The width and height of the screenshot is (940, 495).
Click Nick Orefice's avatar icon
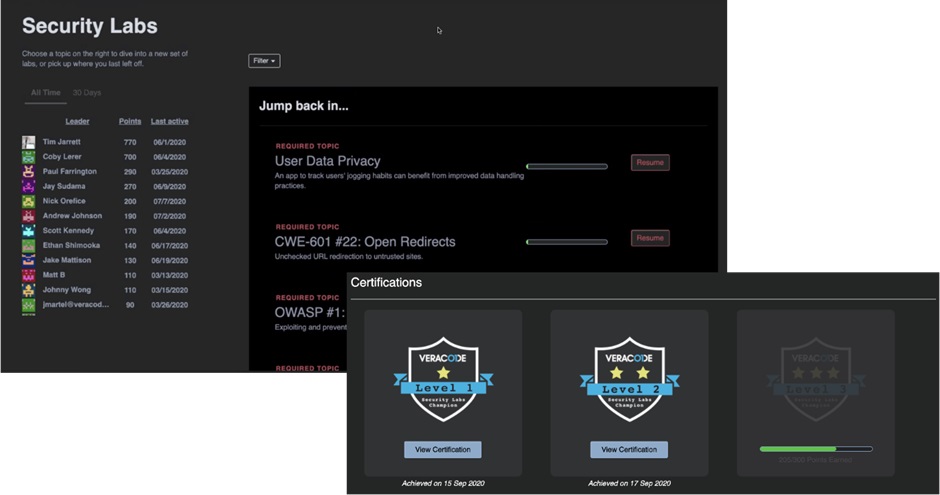28,201
